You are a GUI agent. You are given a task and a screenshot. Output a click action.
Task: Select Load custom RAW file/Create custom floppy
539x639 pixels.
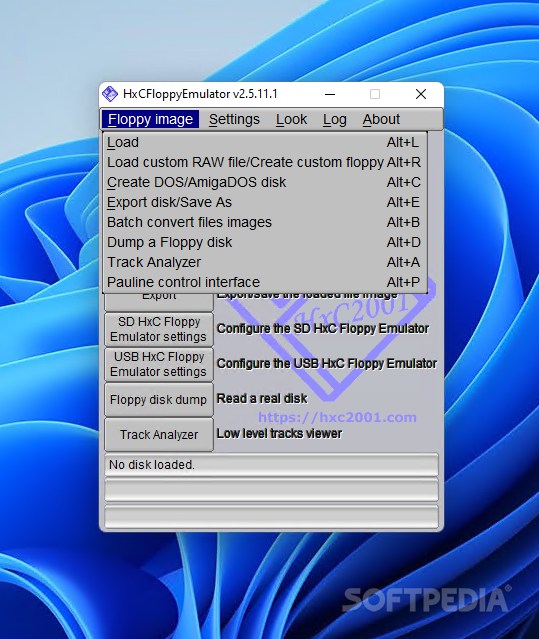(265, 162)
